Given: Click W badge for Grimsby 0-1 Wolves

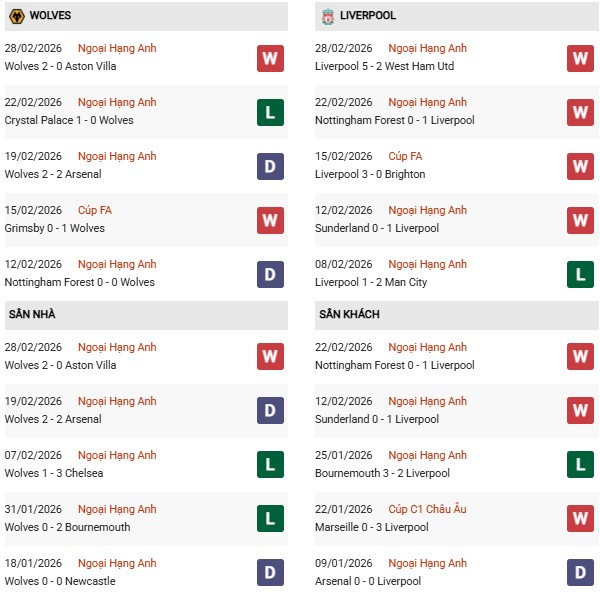Looking at the screenshot, I should click(270, 220).
